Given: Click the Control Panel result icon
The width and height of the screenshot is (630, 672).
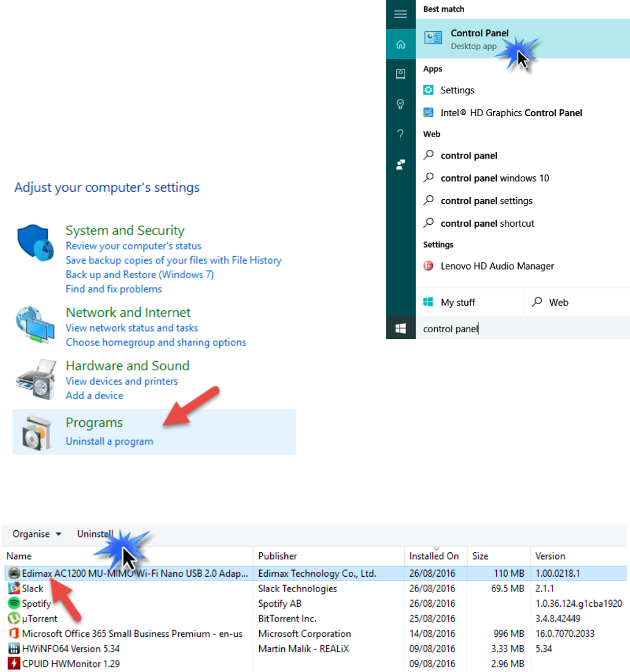Looking at the screenshot, I should click(x=433, y=37).
